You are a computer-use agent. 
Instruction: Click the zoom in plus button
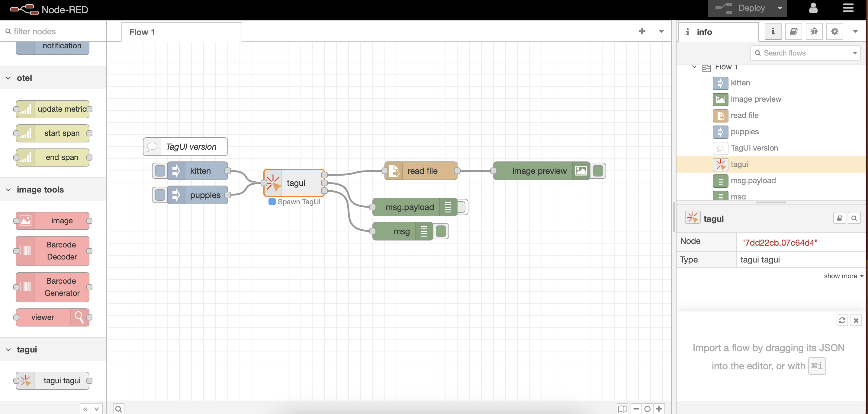click(659, 409)
